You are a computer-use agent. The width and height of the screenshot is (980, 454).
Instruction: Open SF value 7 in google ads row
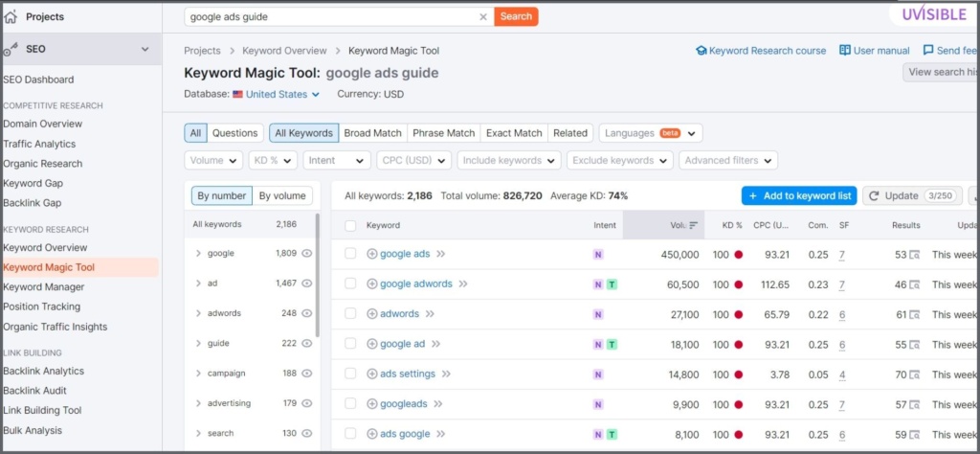[x=842, y=255]
